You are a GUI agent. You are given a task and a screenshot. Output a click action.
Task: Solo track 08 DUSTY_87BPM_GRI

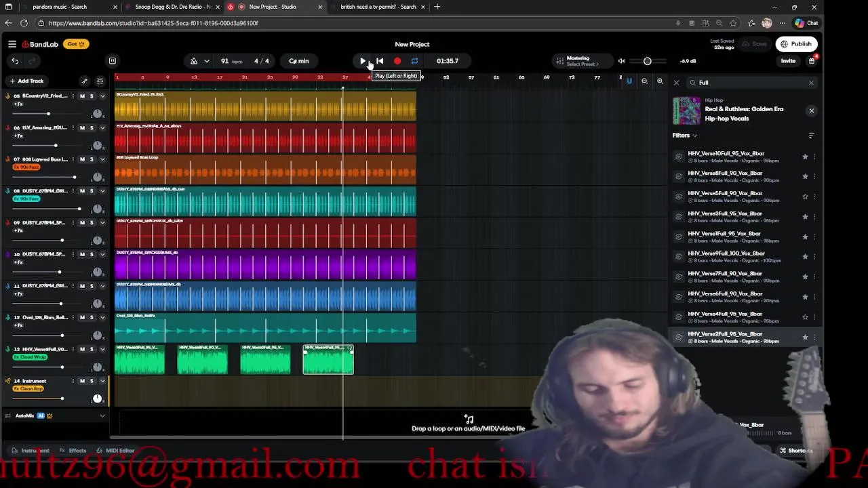pyautogui.click(x=92, y=191)
